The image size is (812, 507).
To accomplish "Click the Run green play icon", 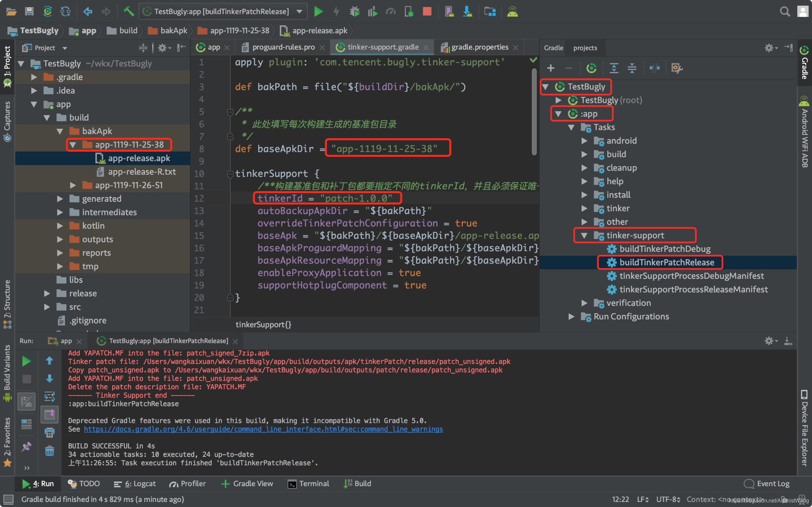I will click(x=319, y=11).
